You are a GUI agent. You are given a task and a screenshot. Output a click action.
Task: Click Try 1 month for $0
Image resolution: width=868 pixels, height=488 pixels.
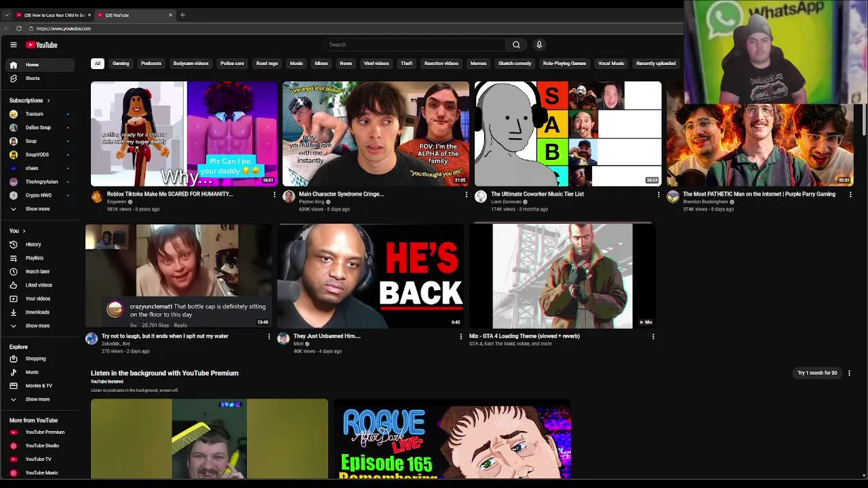817,373
